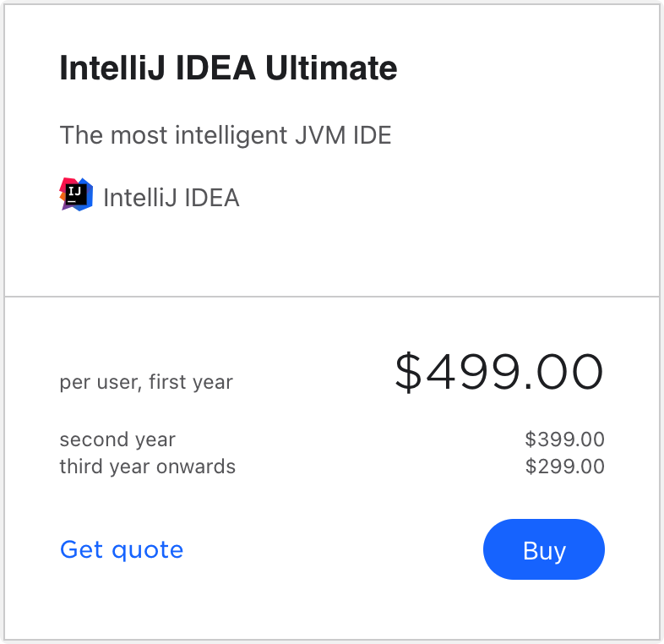This screenshot has width=664, height=644.
Task: Click the black IJ square inside logo
Action: coord(77,195)
